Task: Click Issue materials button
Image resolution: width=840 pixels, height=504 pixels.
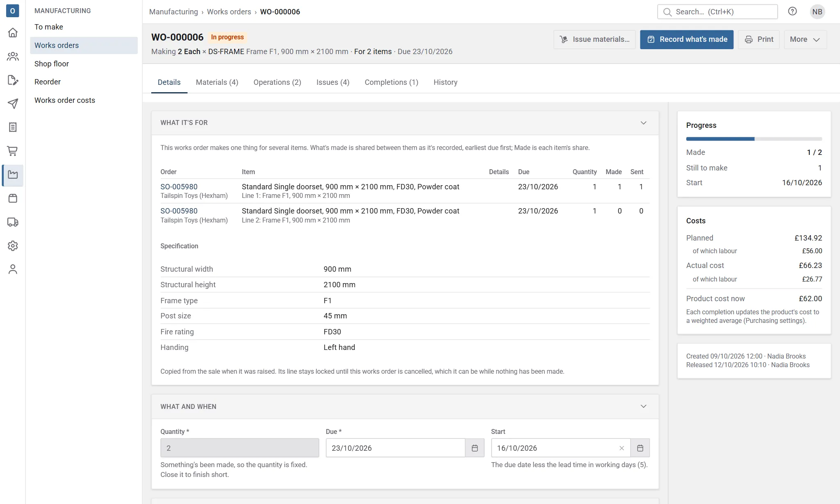Action: tap(594, 39)
